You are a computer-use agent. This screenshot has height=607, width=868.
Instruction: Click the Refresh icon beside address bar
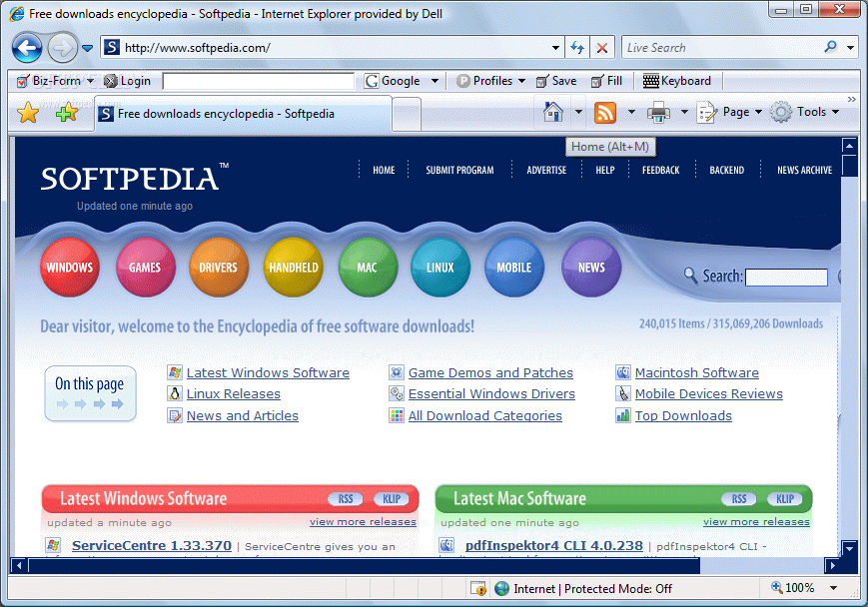577,48
